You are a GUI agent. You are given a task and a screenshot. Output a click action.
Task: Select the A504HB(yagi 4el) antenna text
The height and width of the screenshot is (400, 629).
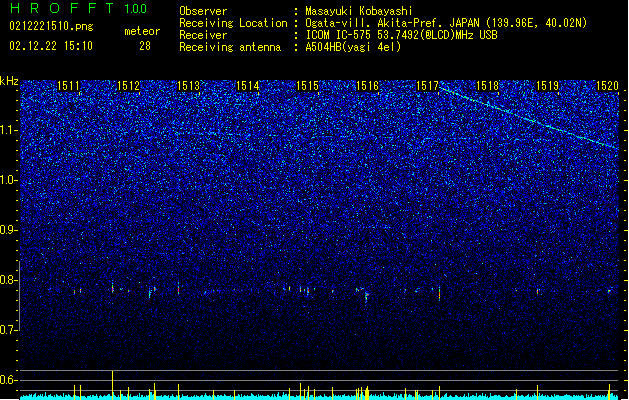[x=353, y=47]
